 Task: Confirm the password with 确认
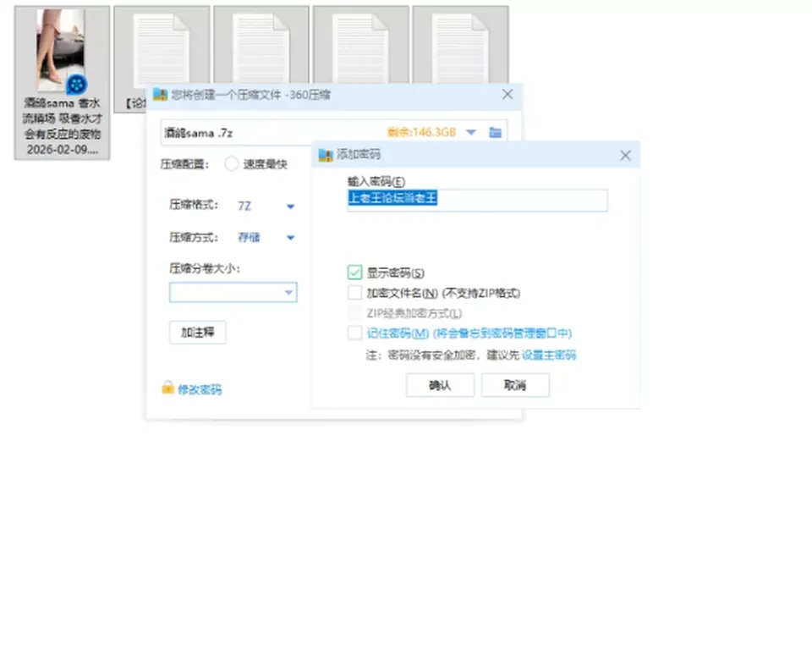(x=440, y=385)
